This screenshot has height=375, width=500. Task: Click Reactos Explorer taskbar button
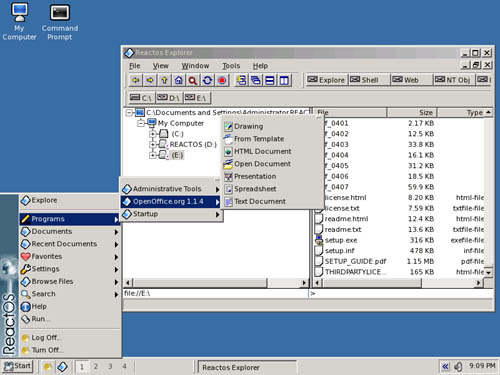tap(247, 367)
